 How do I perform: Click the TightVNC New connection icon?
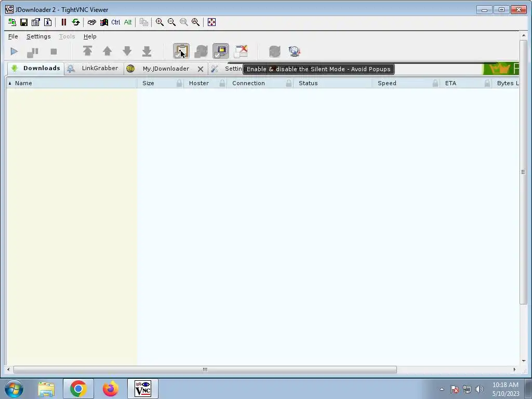pyautogui.click(x=12, y=22)
